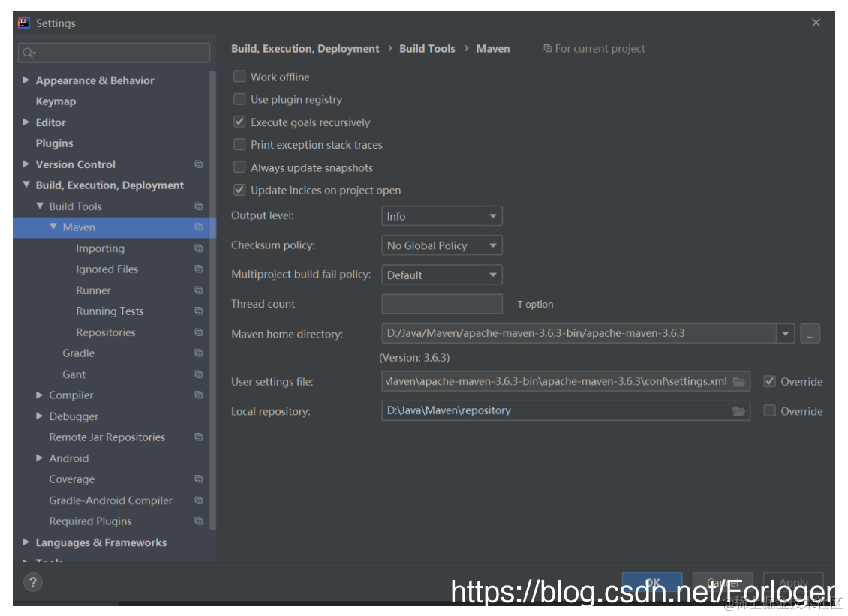Close the Settings dialog

coord(816,23)
